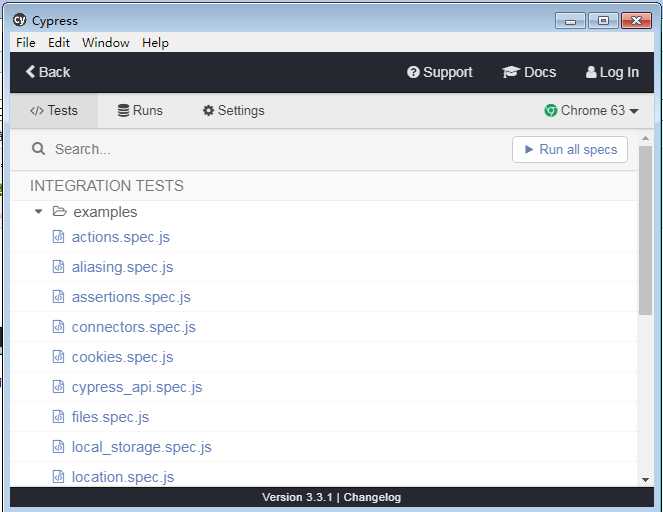Open the Changelog link in footer
663x512 pixels.
tap(372, 497)
